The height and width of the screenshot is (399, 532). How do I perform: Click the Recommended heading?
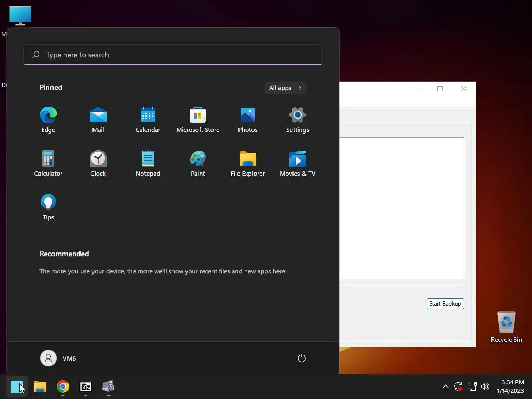64,254
